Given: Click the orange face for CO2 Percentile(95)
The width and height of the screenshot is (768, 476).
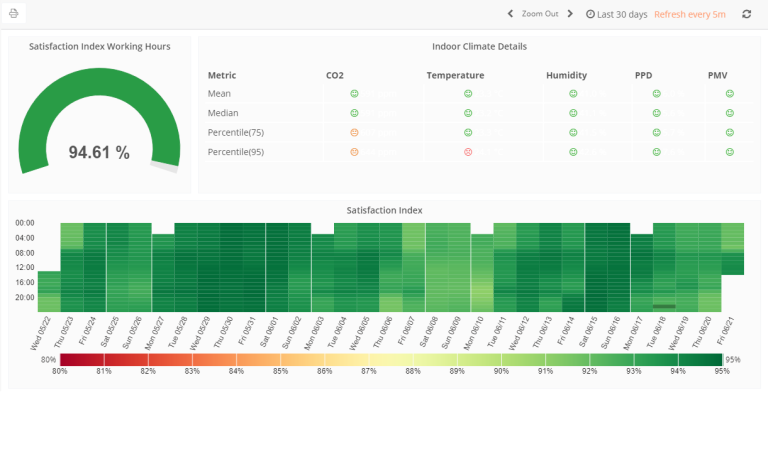Looking at the screenshot, I should (x=354, y=152).
